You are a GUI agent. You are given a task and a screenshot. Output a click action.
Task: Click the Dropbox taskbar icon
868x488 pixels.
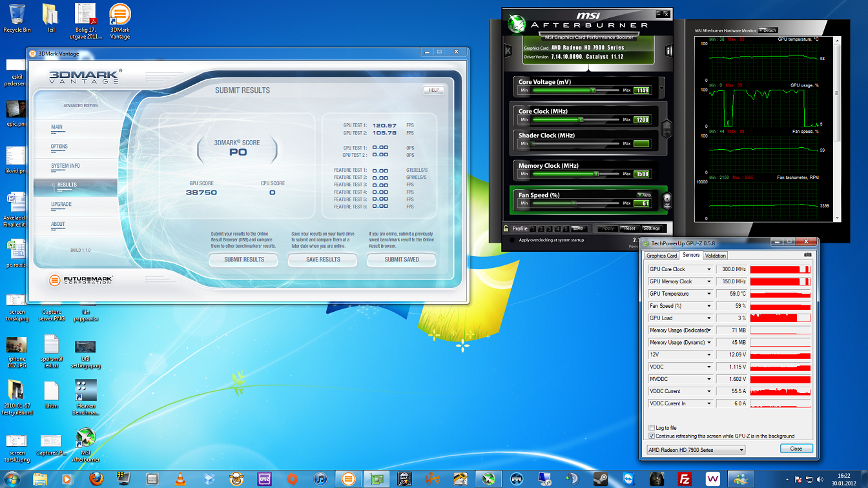click(209, 479)
